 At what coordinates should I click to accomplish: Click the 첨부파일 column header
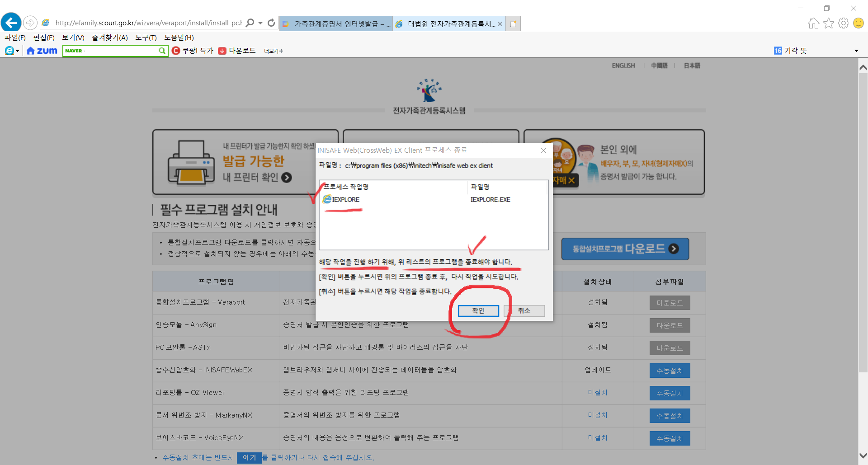(670, 282)
